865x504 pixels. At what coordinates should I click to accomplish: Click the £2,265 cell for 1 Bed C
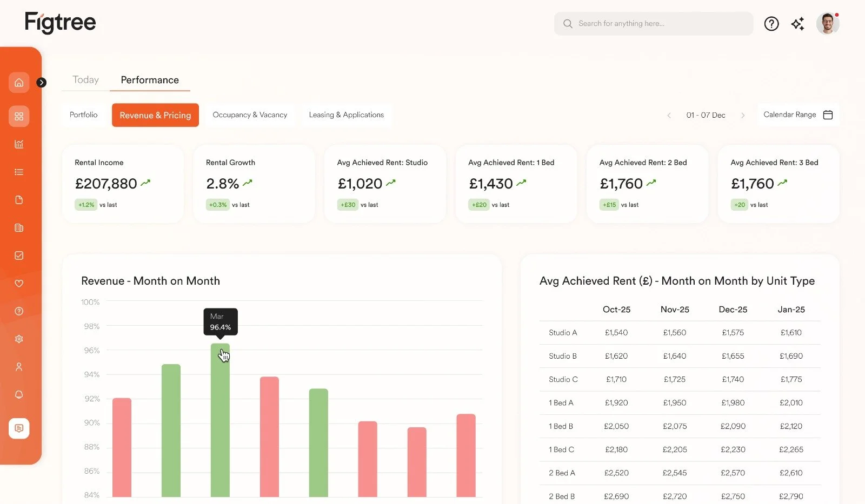tap(791, 449)
